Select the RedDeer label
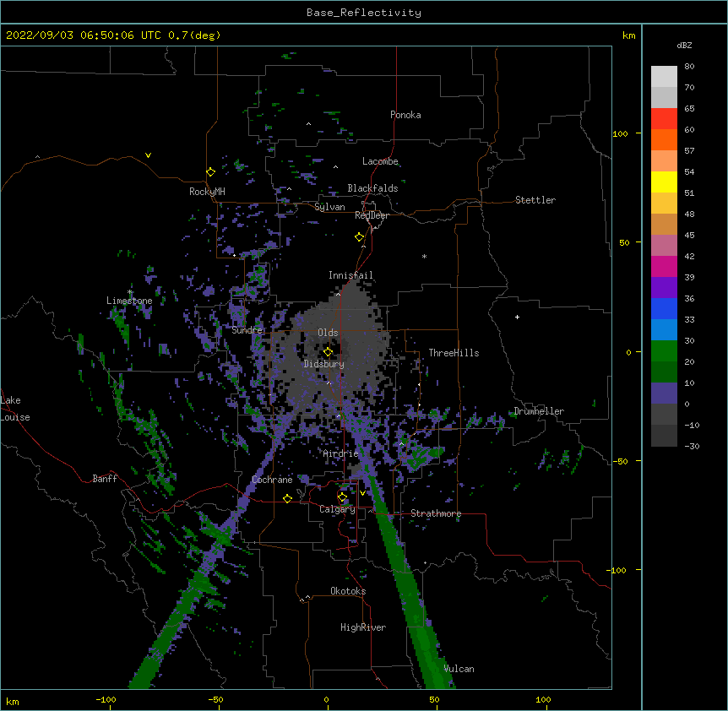This screenshot has width=728, height=711. (372, 215)
